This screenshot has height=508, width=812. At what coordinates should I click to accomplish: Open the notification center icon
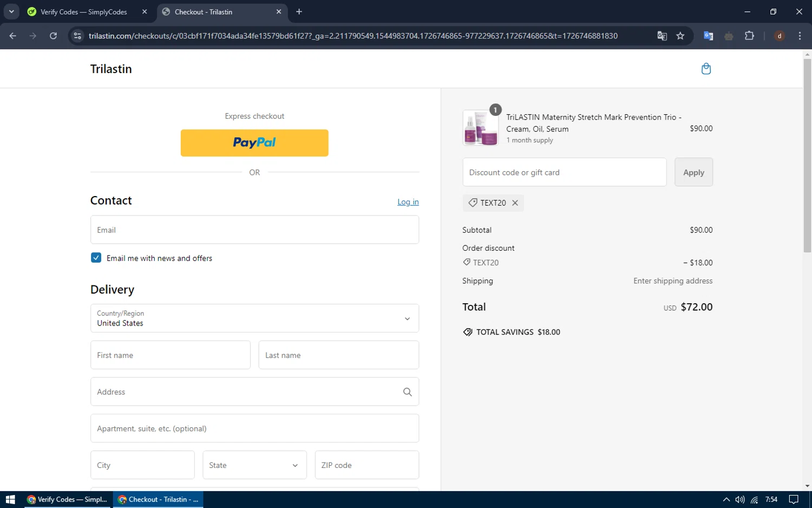pyautogui.click(x=794, y=499)
